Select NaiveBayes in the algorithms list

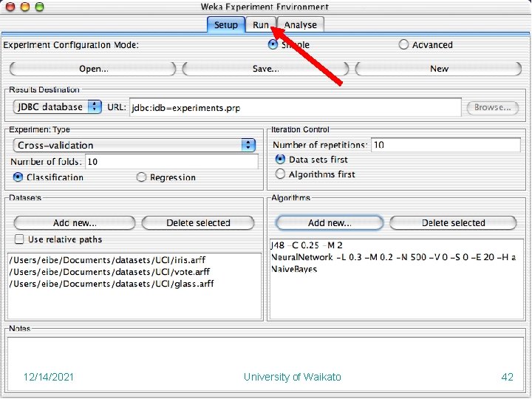(294, 269)
